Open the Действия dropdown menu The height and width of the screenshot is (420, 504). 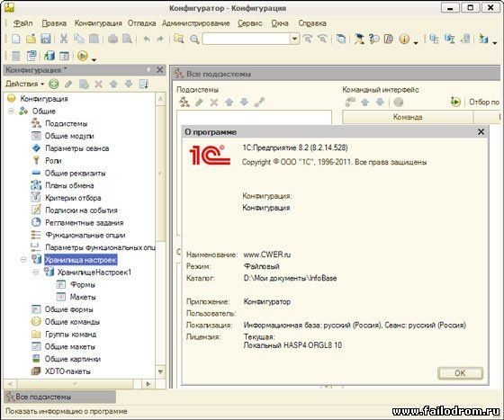click(25, 85)
